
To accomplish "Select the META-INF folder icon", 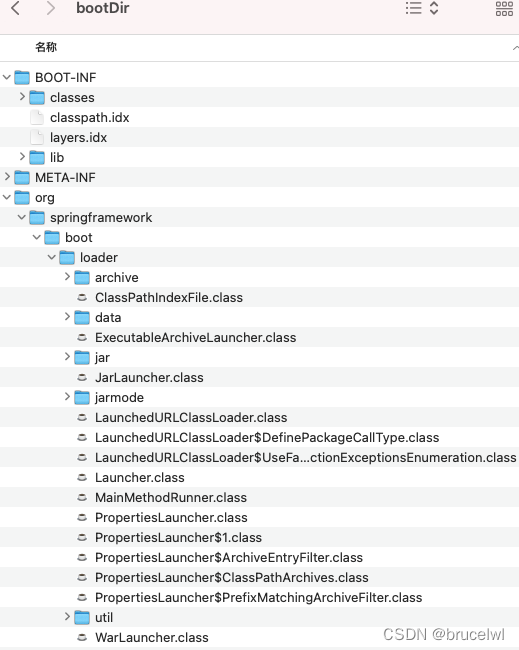I will pyautogui.click(x=22, y=177).
